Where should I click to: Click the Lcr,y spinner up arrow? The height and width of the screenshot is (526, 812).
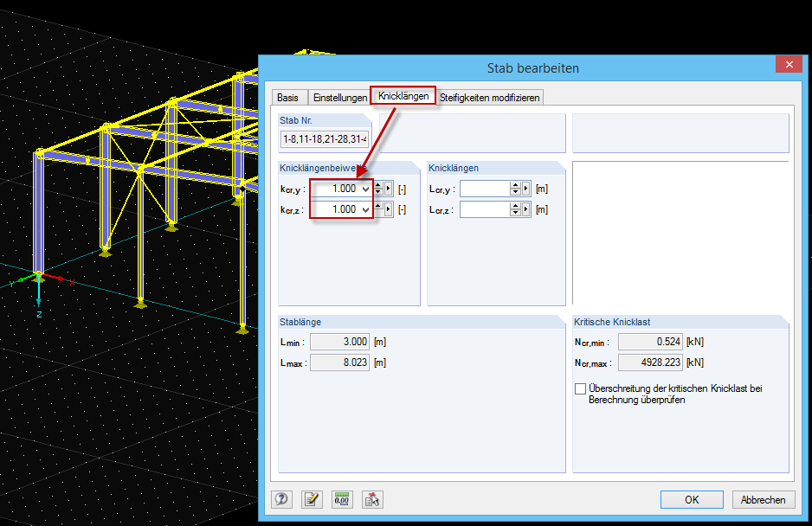pyautogui.click(x=516, y=184)
